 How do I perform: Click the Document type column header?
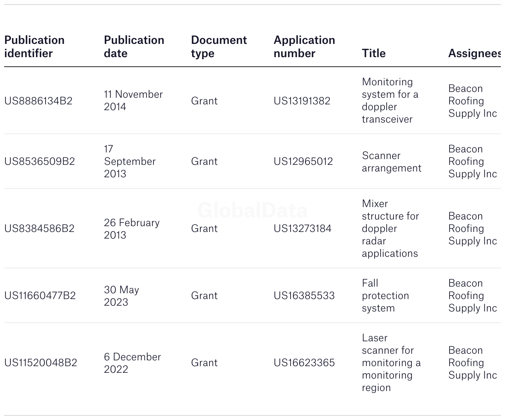tap(219, 46)
